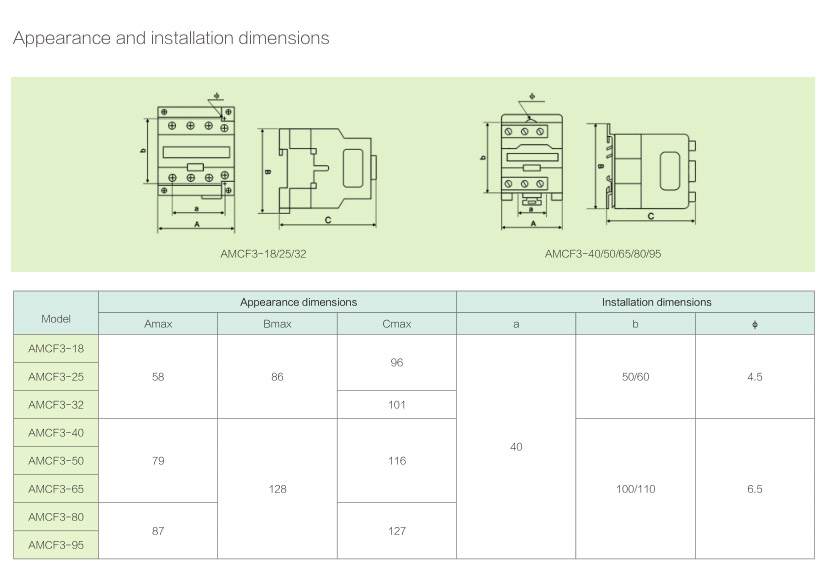Screen dimensions: 825x564
Task: Click the installation b value '100/110' cell
Action: coord(635,489)
